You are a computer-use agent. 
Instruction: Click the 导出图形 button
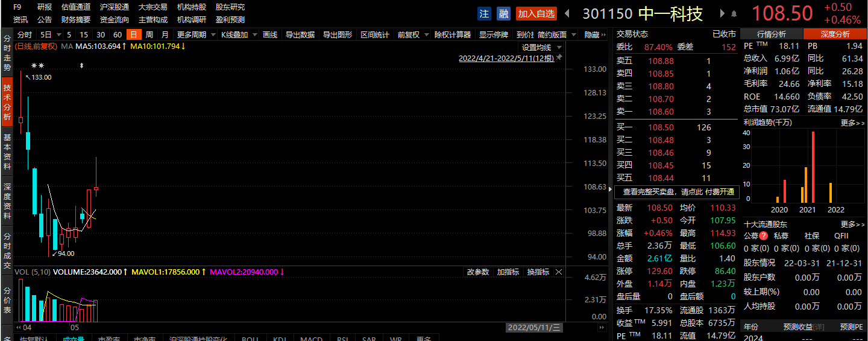click(338, 35)
